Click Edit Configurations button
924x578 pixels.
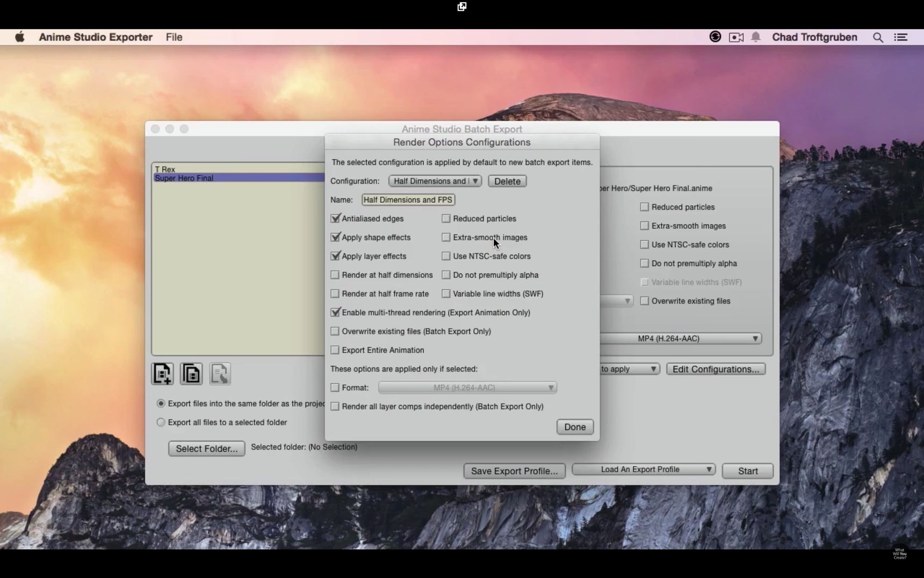point(716,369)
